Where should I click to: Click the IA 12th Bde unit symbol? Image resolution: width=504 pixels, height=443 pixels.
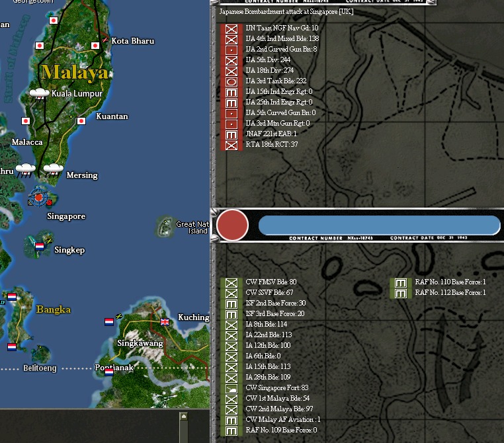pos(231,346)
